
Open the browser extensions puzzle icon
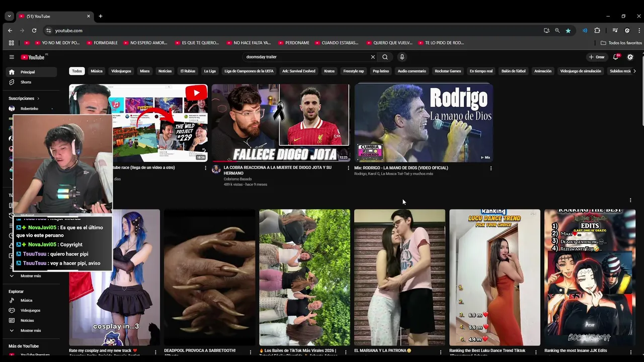pos(597,31)
